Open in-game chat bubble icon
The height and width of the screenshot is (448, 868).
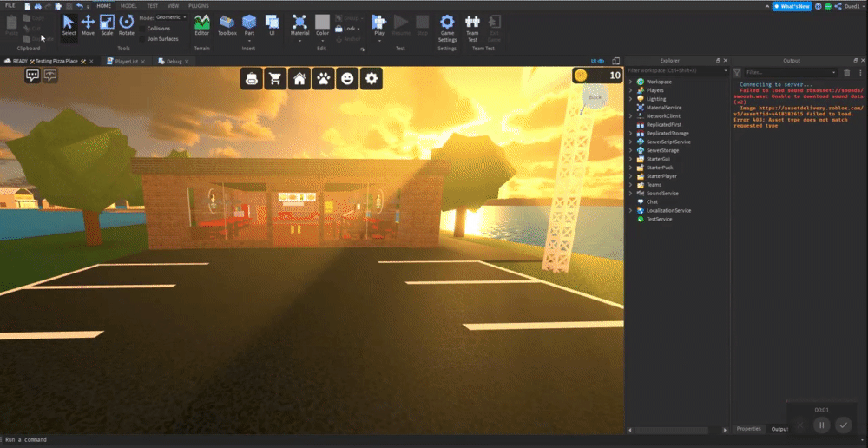tap(33, 76)
